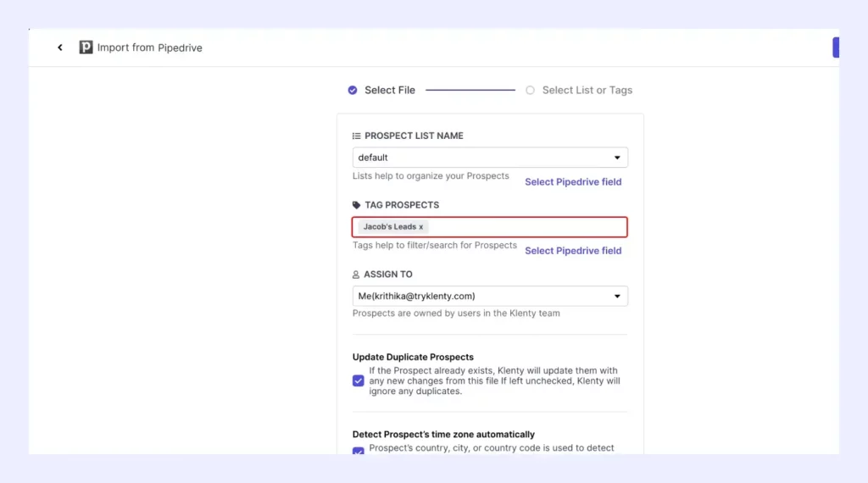
Task: Click the checked Select File step icon
Action: pos(353,90)
